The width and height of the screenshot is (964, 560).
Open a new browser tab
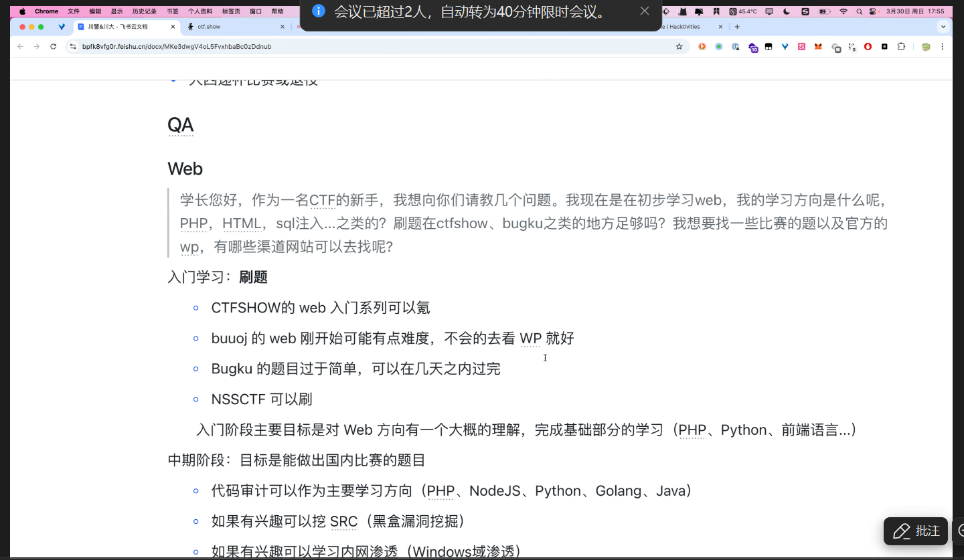(x=737, y=27)
